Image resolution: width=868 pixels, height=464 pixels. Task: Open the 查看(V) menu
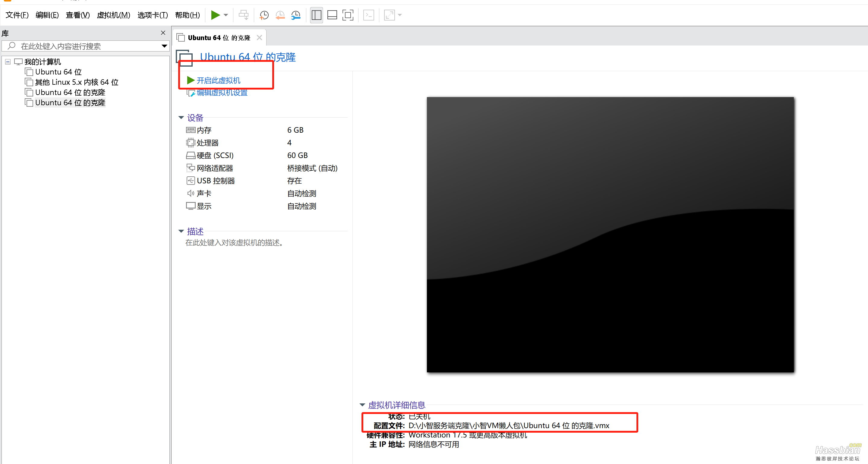tap(78, 15)
